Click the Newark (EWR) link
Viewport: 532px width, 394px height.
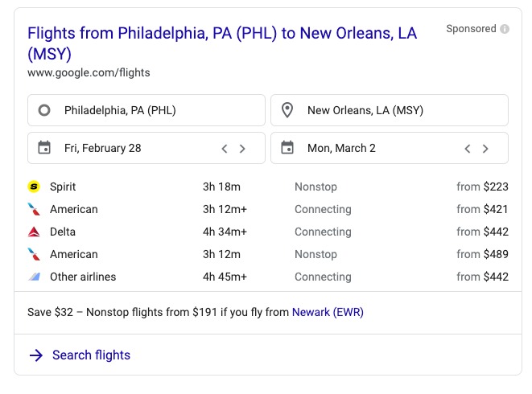click(x=328, y=312)
